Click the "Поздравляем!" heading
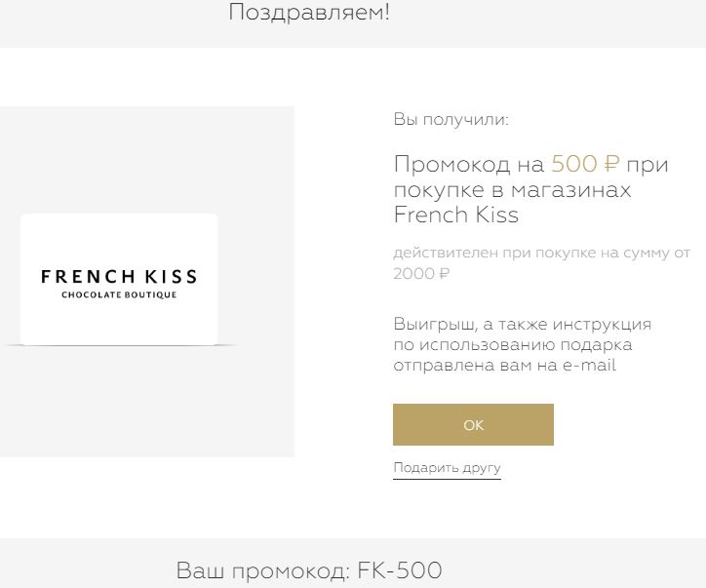The image size is (706, 588). [x=309, y=13]
